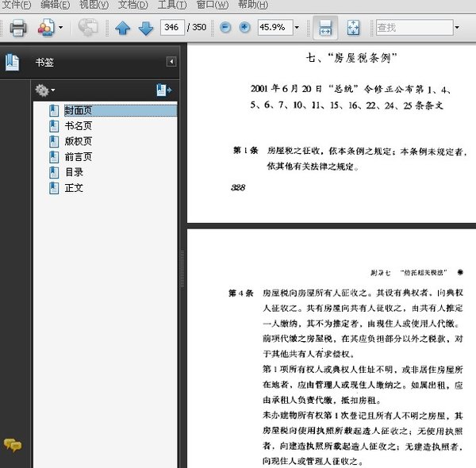
Task: Open the 视图(V) menu
Action: coord(94,5)
